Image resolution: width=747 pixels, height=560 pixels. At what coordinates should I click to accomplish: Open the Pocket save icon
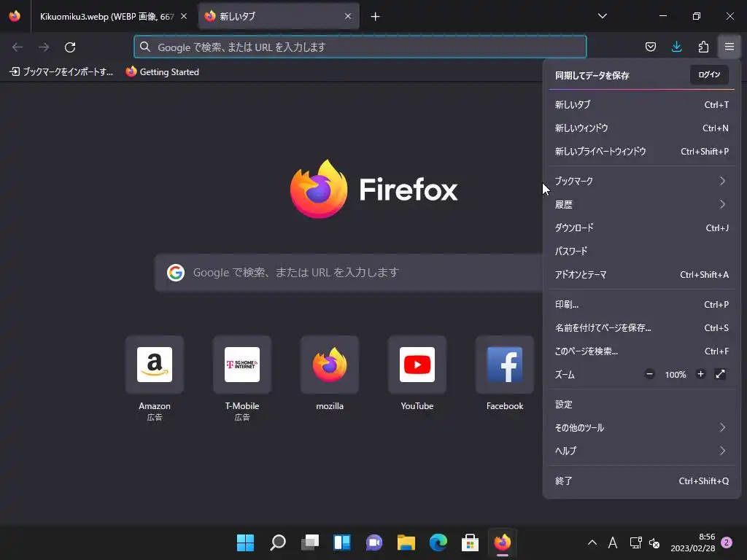pyautogui.click(x=650, y=47)
